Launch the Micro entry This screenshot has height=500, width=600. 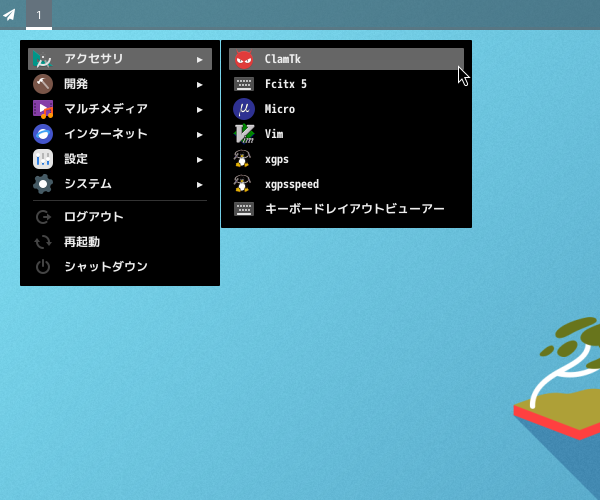point(346,109)
